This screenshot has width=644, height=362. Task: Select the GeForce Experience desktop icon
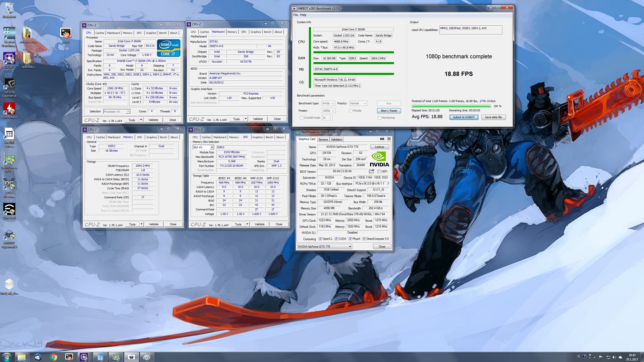pos(9,87)
